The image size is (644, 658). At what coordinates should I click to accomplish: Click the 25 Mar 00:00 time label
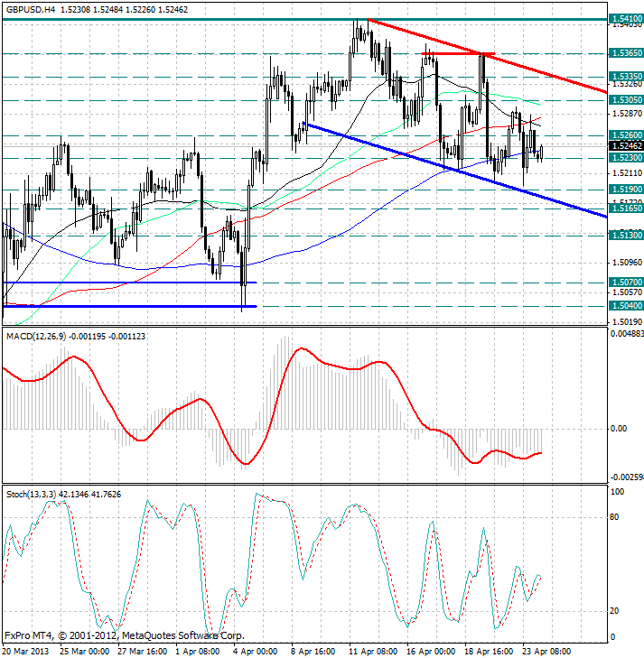(84, 652)
